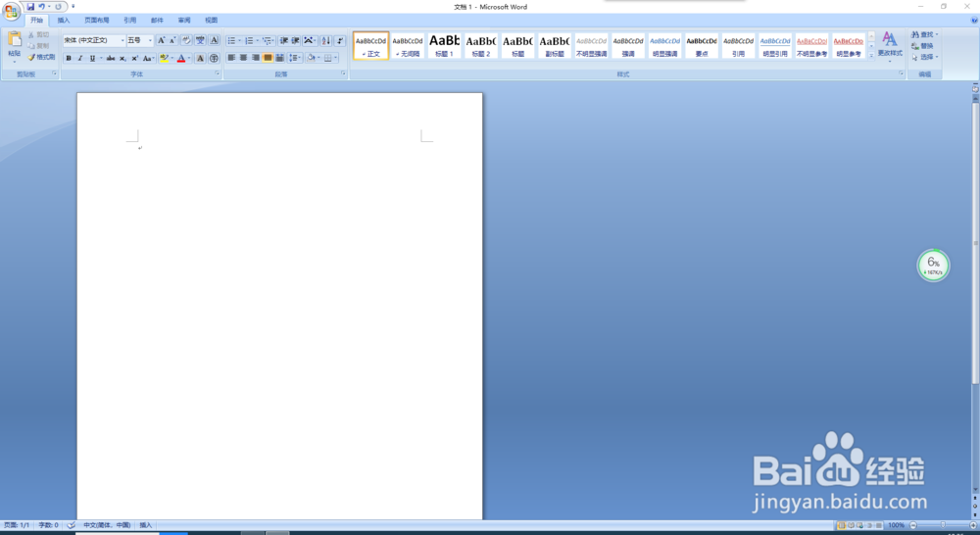Click the Enclose Characters icon

point(214,58)
